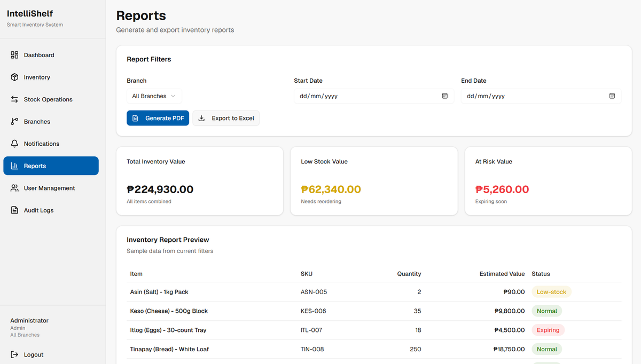This screenshot has height=364, width=641.
Task: Click the Normal badge for Keso row
Action: pyautogui.click(x=546, y=311)
